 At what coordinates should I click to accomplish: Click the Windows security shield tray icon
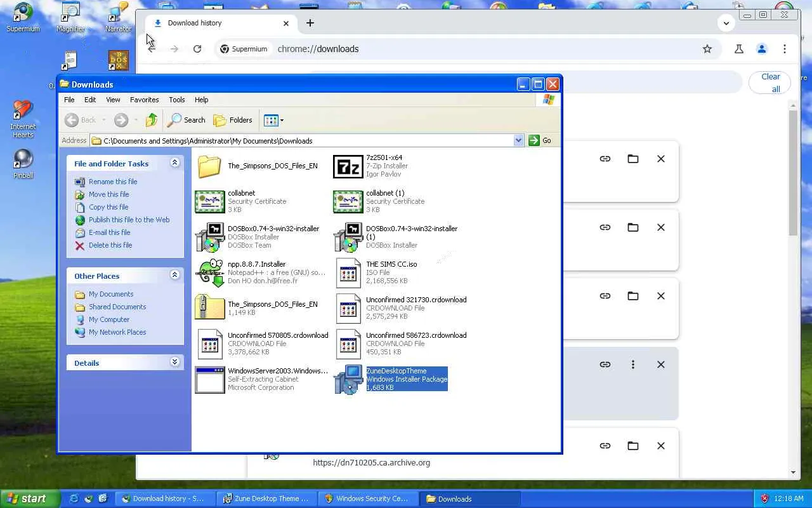[x=764, y=498]
